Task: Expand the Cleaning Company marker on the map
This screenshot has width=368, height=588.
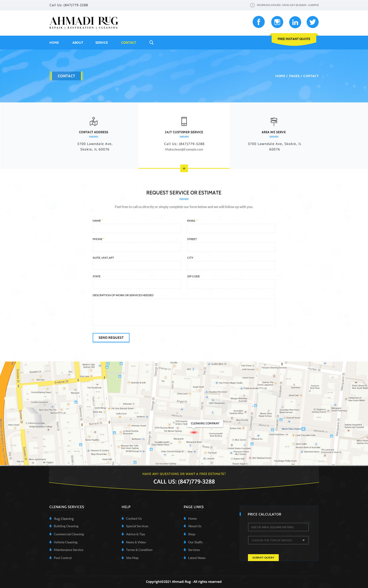Action: (205, 423)
